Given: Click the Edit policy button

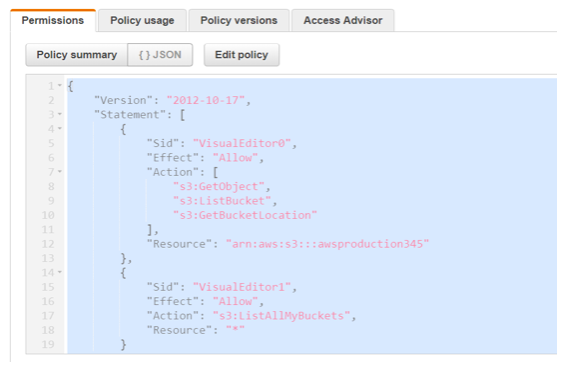Looking at the screenshot, I should tap(241, 55).
